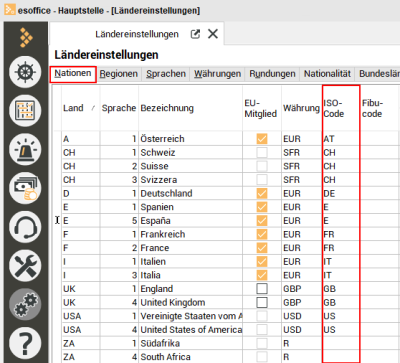Switch to the Währungen tab
This screenshot has width=400, height=363.
(217, 74)
